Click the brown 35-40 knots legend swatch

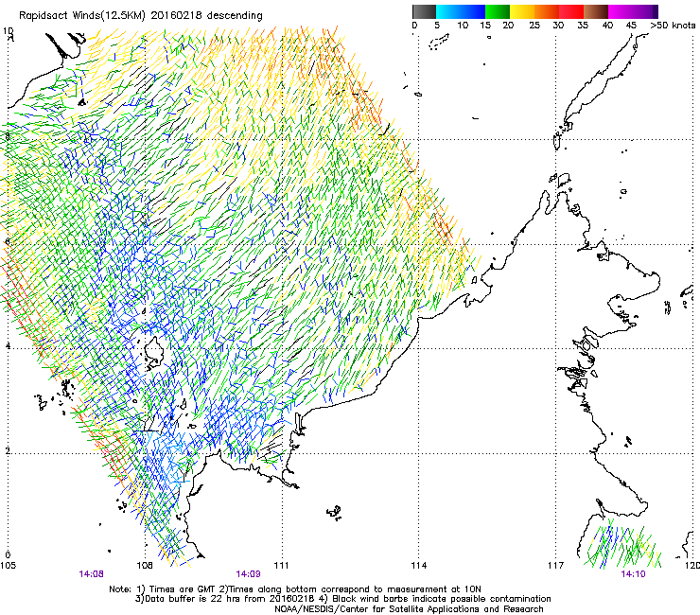(x=596, y=11)
